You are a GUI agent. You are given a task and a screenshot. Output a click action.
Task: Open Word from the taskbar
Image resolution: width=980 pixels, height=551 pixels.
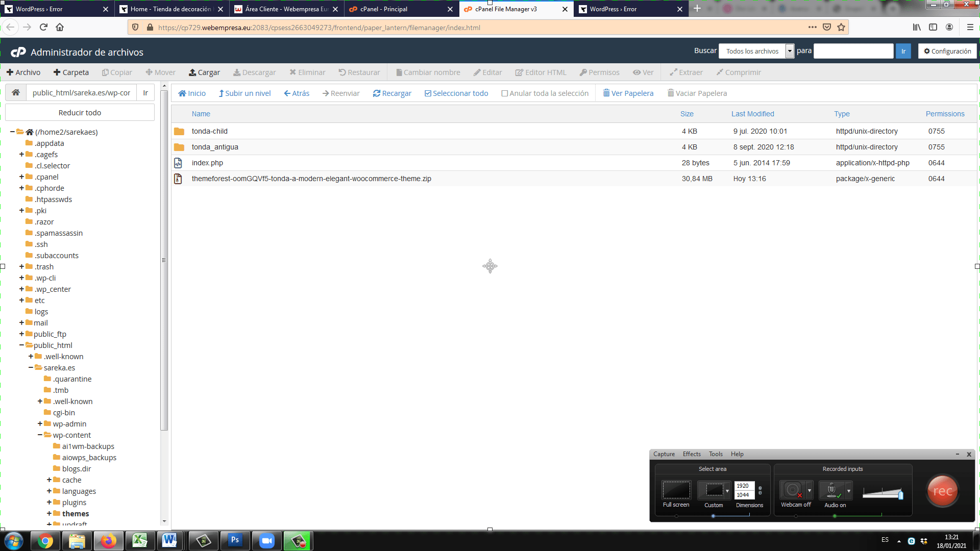tap(169, 541)
